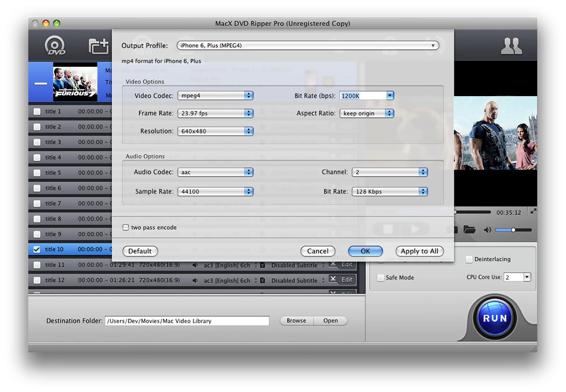Check the title 5 checkbox

pos(37,173)
